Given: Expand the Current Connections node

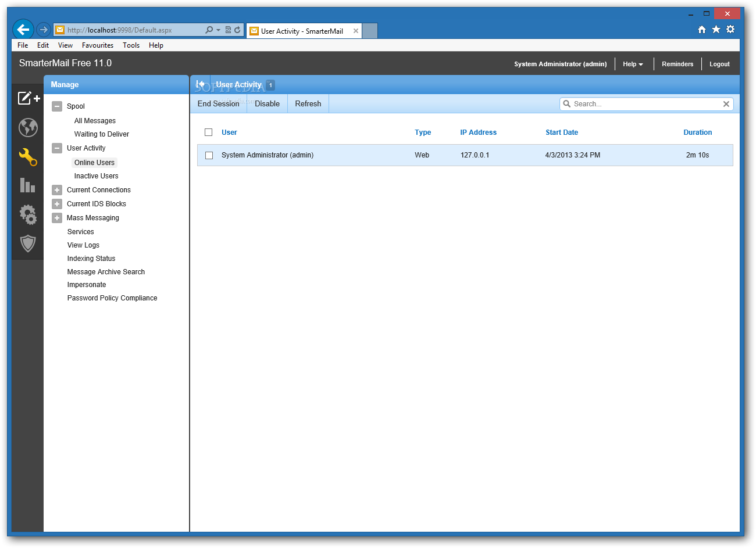Looking at the screenshot, I should pyautogui.click(x=57, y=190).
